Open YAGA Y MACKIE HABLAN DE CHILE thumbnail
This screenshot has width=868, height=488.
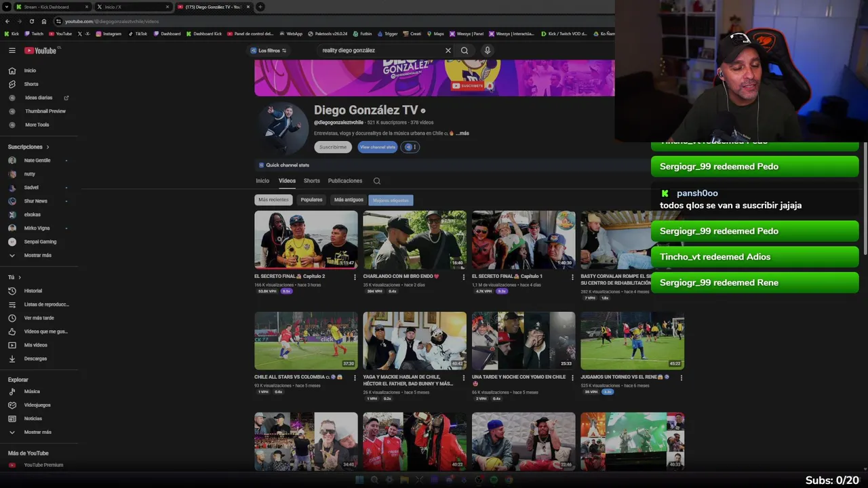pyautogui.click(x=414, y=341)
